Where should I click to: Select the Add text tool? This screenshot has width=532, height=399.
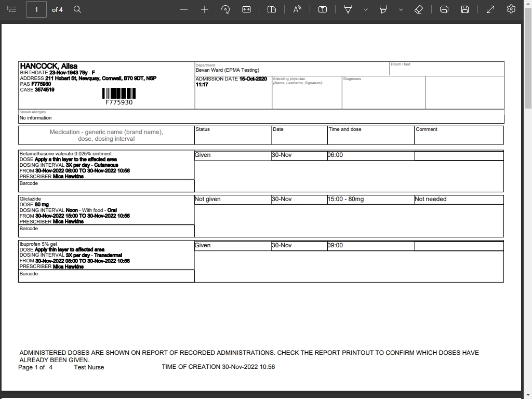click(x=322, y=9)
